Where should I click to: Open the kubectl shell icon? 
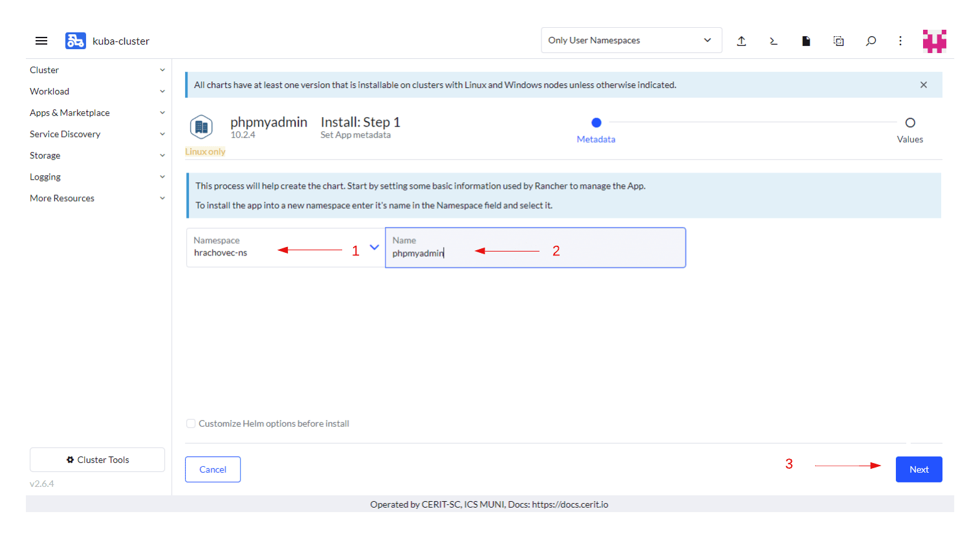(774, 41)
